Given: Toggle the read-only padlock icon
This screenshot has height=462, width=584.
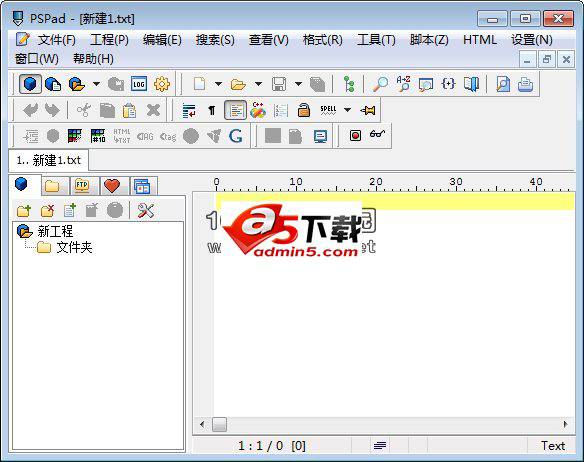Looking at the screenshot, I should (x=304, y=110).
